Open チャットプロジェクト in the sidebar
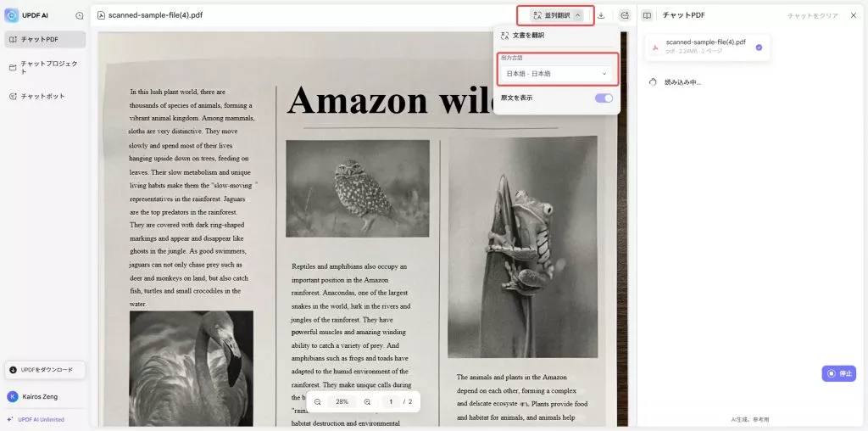The image size is (868, 431). click(46, 67)
